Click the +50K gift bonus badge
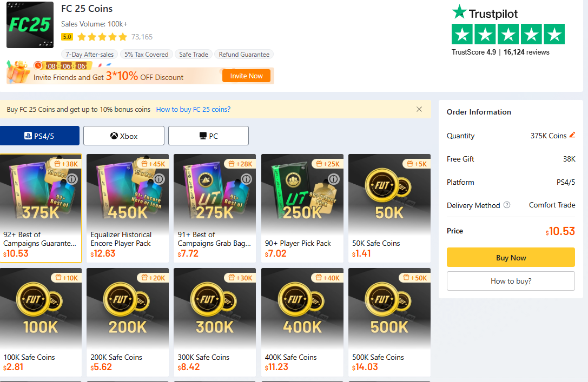588x382 pixels. pyautogui.click(x=415, y=278)
